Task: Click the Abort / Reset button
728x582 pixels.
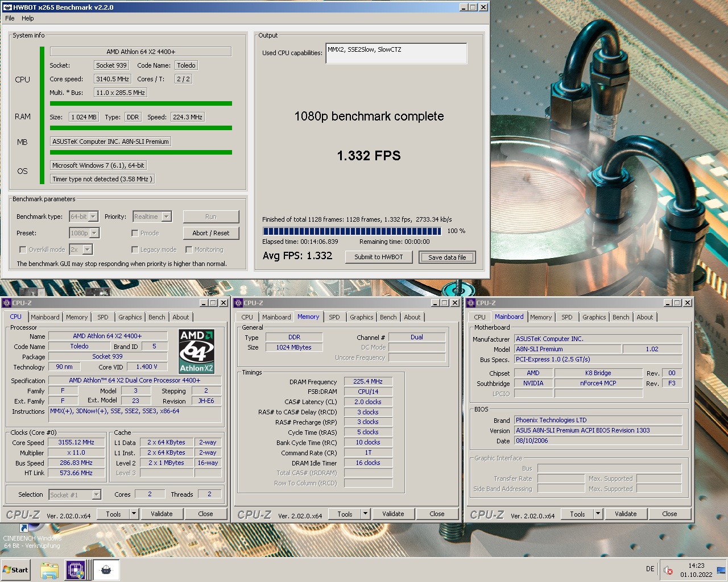Action: (x=211, y=233)
